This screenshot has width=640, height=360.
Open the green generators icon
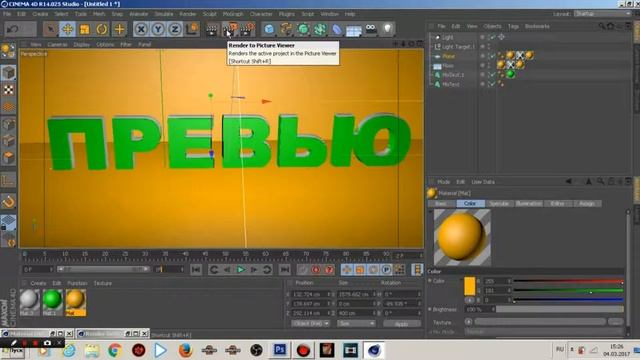pyautogui.click(x=303, y=29)
